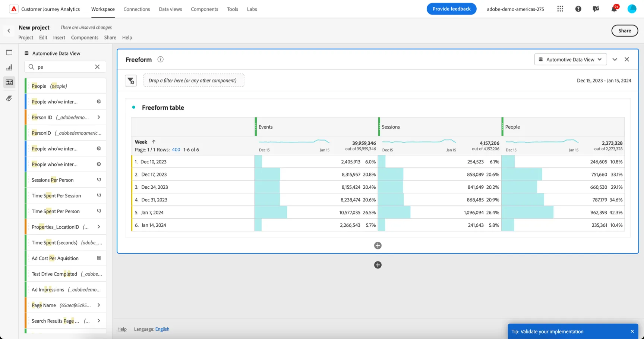Click the component search input field
644x339 pixels.
[x=65, y=67]
